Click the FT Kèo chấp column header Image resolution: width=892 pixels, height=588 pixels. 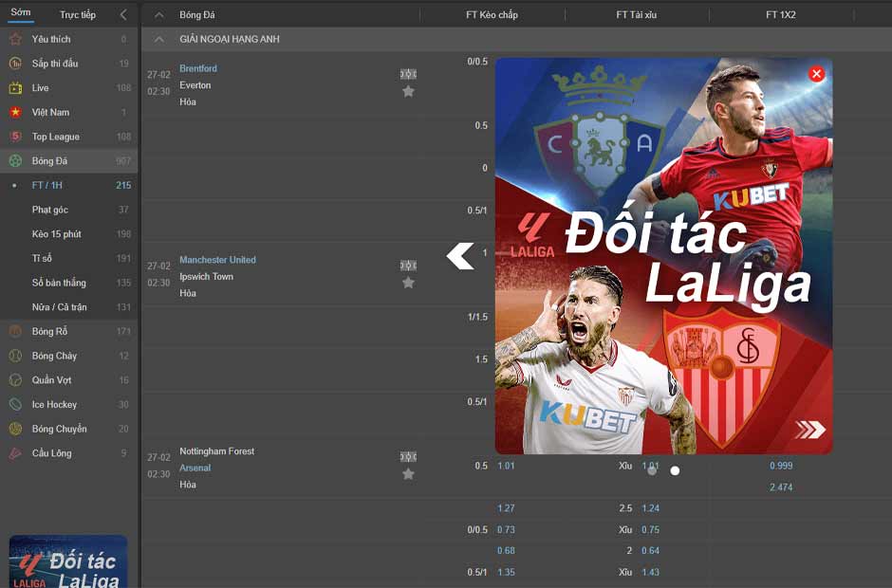(492, 15)
